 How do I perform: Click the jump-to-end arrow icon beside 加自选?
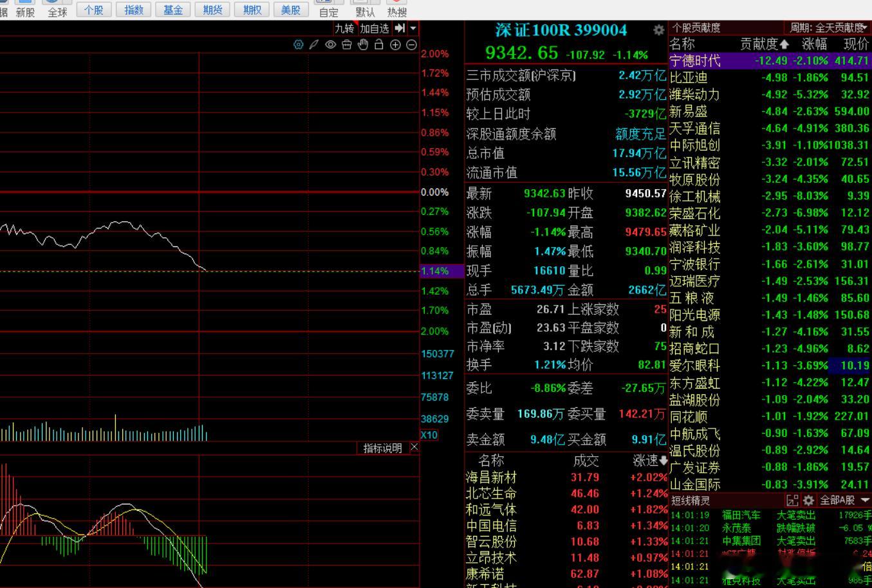coord(400,28)
